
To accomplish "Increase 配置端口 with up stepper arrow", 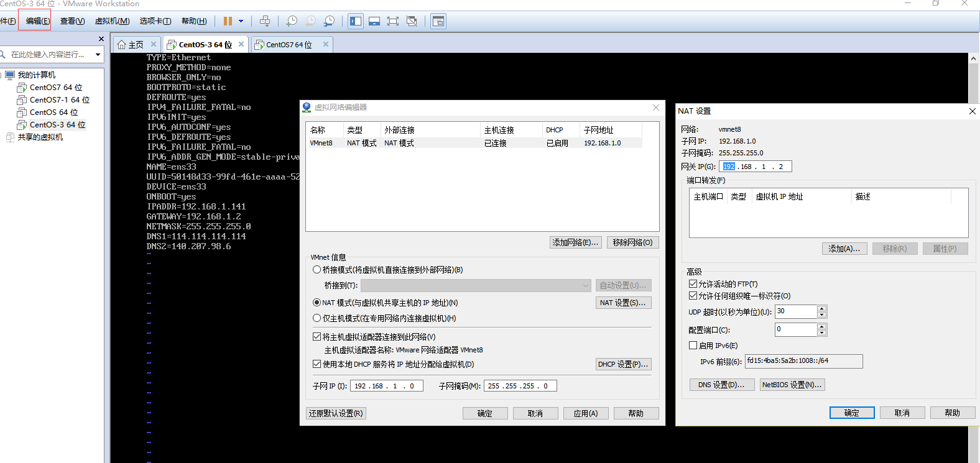I will tap(821, 326).
